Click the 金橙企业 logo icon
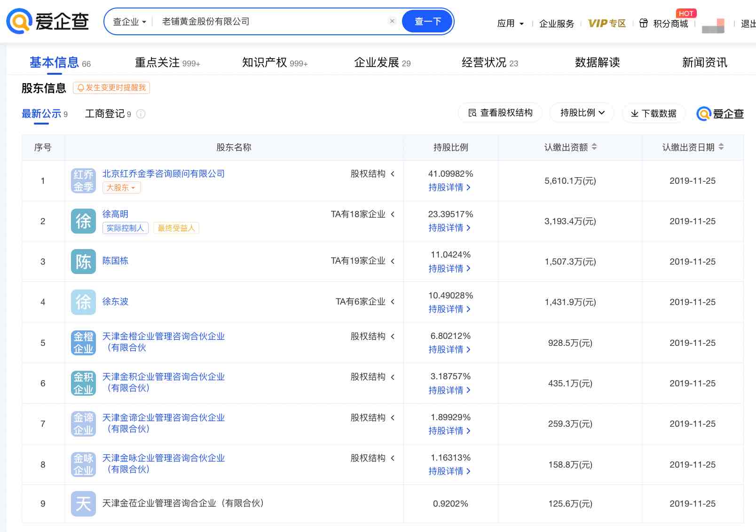 [83, 343]
